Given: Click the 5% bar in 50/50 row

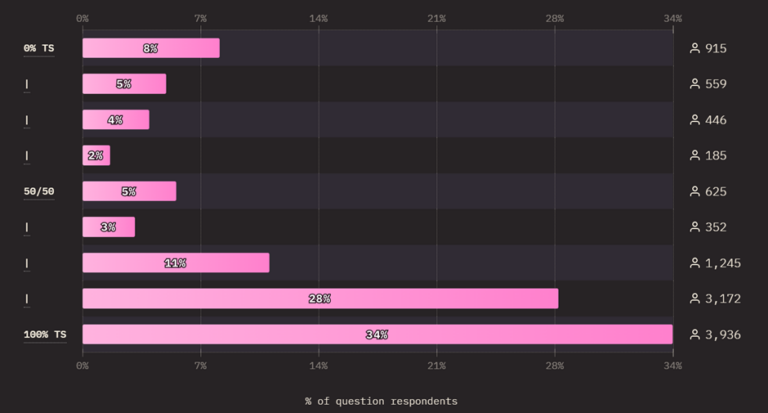Looking at the screenshot, I should 129,191.
